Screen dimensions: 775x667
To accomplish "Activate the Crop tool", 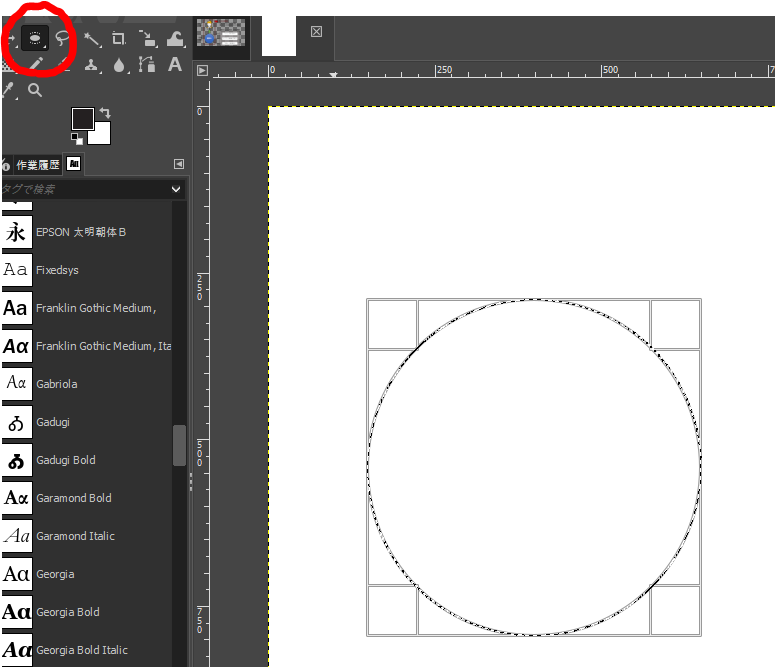I will coord(119,39).
